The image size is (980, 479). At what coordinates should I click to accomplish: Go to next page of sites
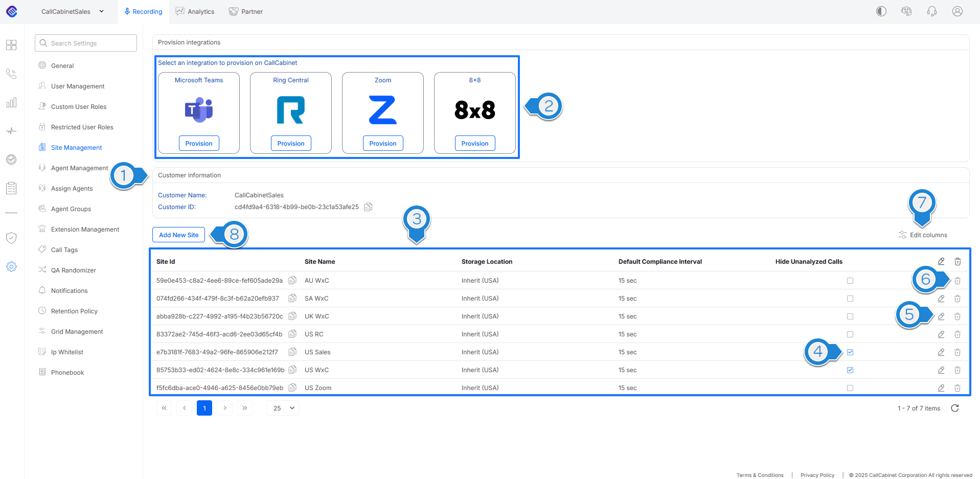tap(225, 408)
